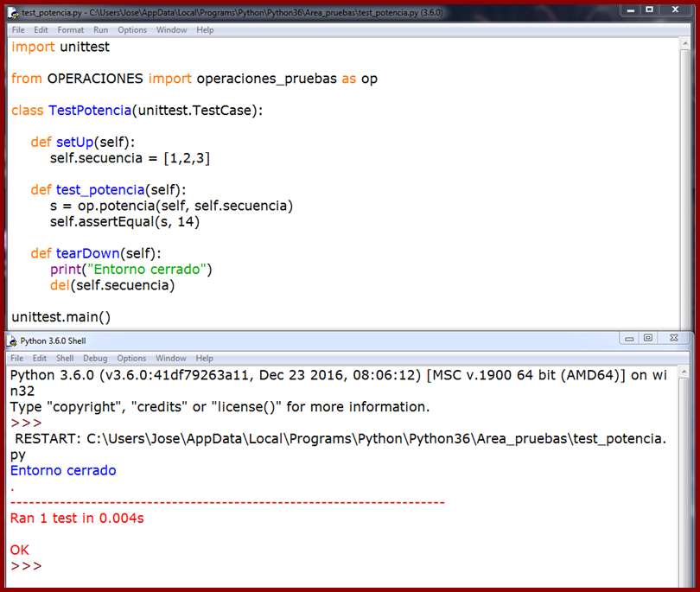Image resolution: width=700 pixels, height=592 pixels.
Task: Click the import unittest line
Action: coord(60,47)
